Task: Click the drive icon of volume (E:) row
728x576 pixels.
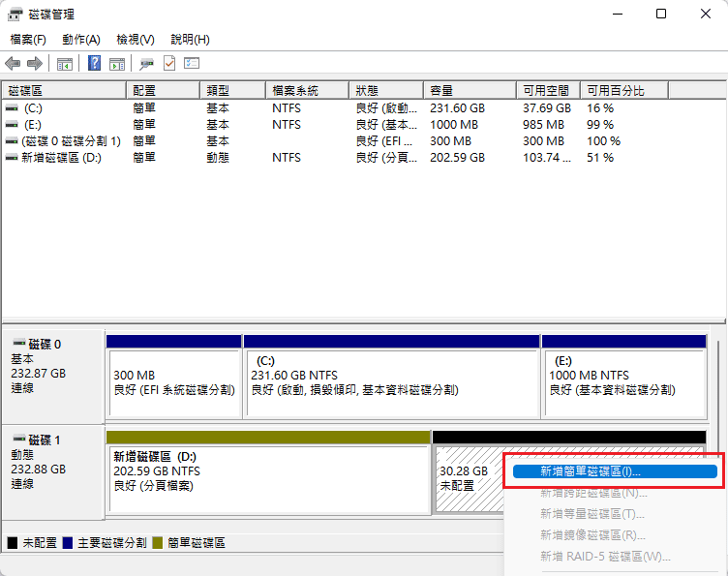Action: pos(12,124)
